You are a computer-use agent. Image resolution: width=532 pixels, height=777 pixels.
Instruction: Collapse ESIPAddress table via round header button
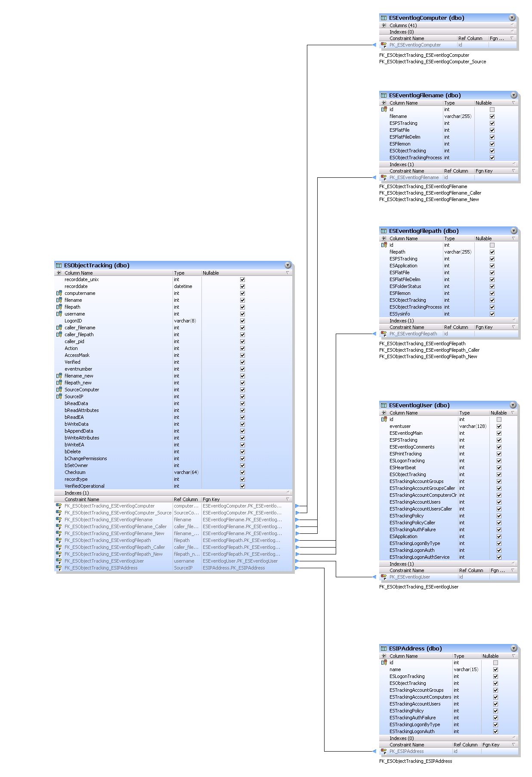[x=514, y=648]
